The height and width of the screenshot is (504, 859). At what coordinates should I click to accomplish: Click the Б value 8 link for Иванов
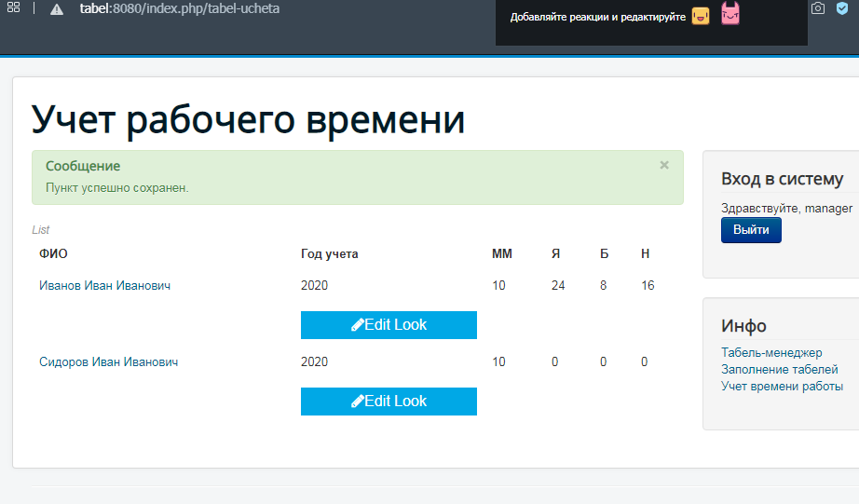[604, 286]
